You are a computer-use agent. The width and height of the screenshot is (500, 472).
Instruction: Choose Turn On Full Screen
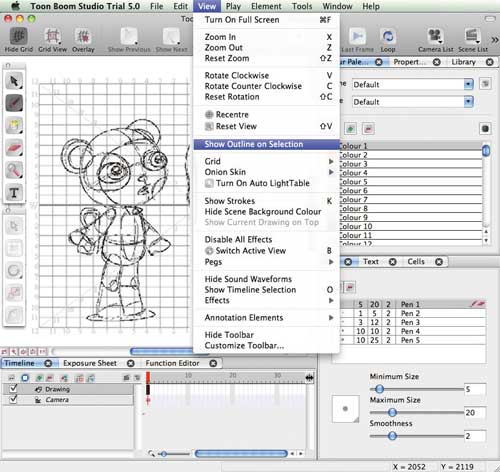[x=266, y=20]
